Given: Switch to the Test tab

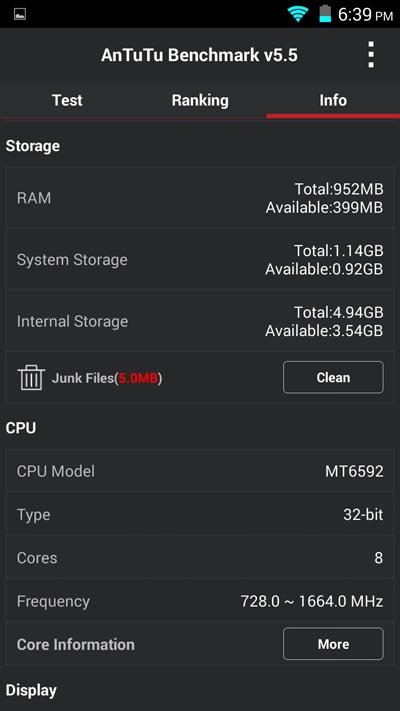Looking at the screenshot, I should (x=67, y=100).
